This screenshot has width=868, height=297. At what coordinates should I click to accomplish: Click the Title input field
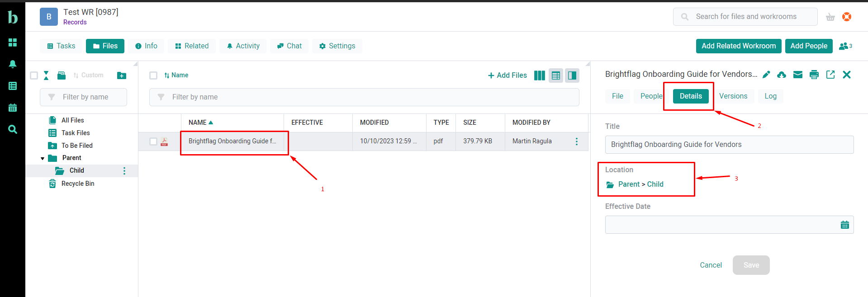[x=729, y=145]
